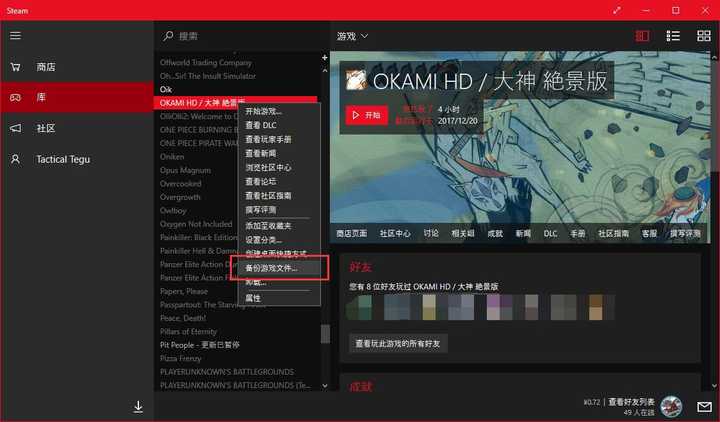Open the 商店页面 tab under banner
Image resolution: width=720 pixels, height=422 pixels.
click(x=352, y=234)
